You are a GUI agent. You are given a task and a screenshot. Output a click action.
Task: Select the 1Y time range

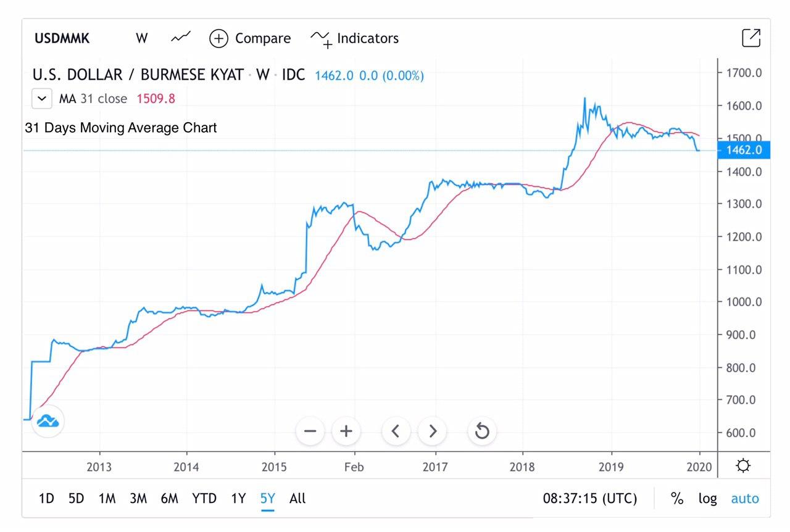pos(238,499)
